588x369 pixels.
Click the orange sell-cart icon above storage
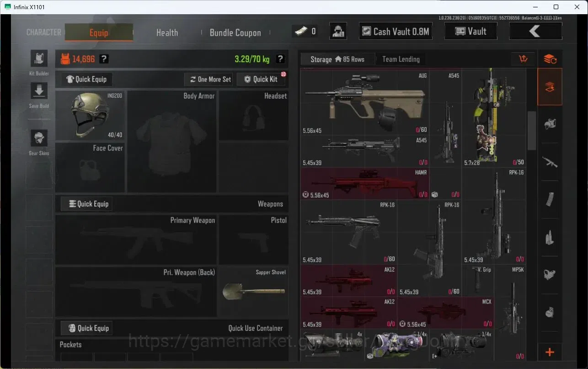pyautogui.click(x=523, y=59)
